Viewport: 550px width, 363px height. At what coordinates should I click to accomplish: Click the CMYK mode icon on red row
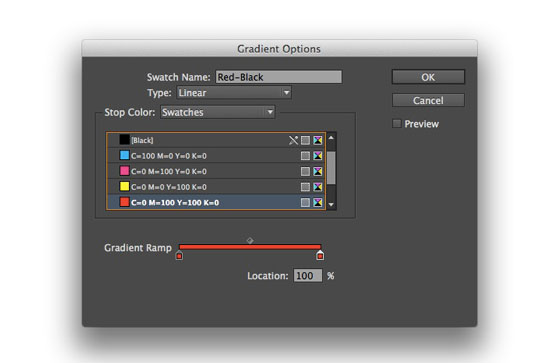[318, 202]
